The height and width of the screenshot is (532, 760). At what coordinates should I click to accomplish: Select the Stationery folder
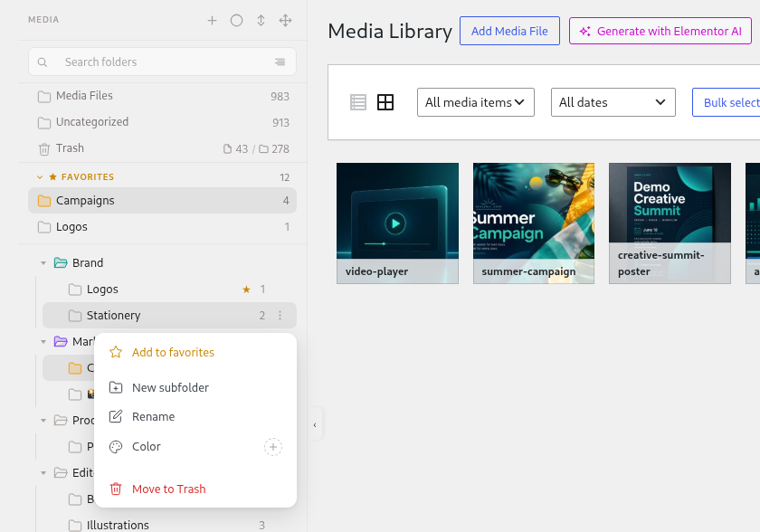pyautogui.click(x=170, y=316)
